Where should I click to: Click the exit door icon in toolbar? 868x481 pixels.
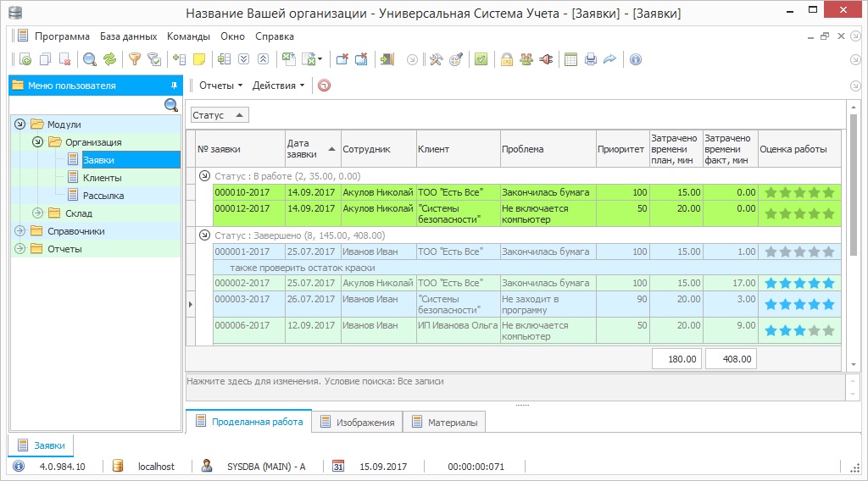pyautogui.click(x=387, y=60)
